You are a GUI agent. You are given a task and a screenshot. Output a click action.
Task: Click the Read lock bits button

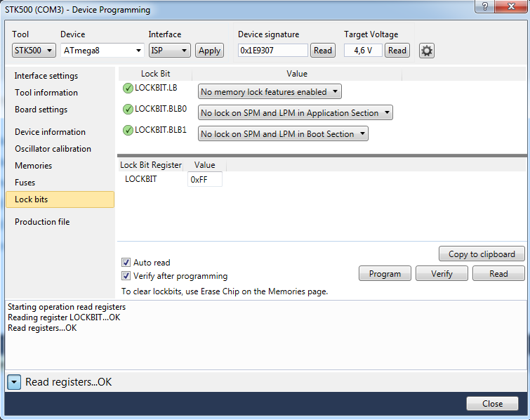tap(498, 274)
